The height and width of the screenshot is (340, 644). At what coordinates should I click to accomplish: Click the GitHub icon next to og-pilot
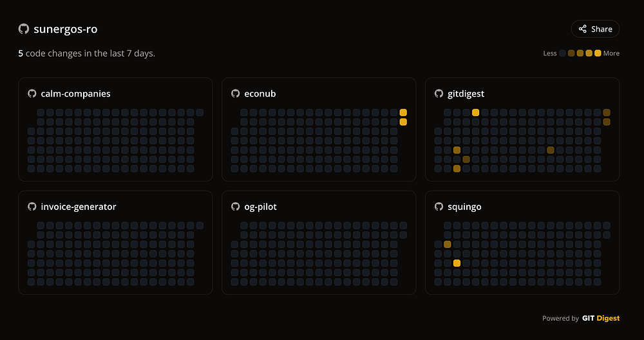[236, 207]
